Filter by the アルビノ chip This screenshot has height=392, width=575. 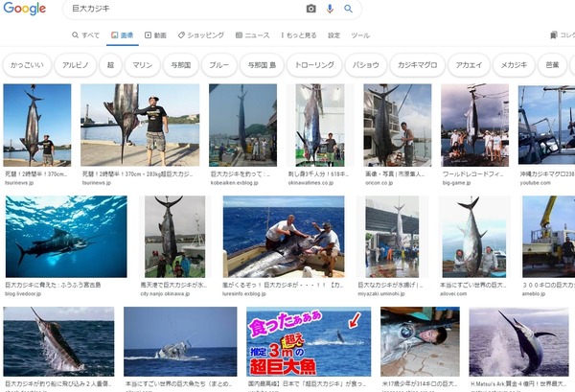[75, 65]
